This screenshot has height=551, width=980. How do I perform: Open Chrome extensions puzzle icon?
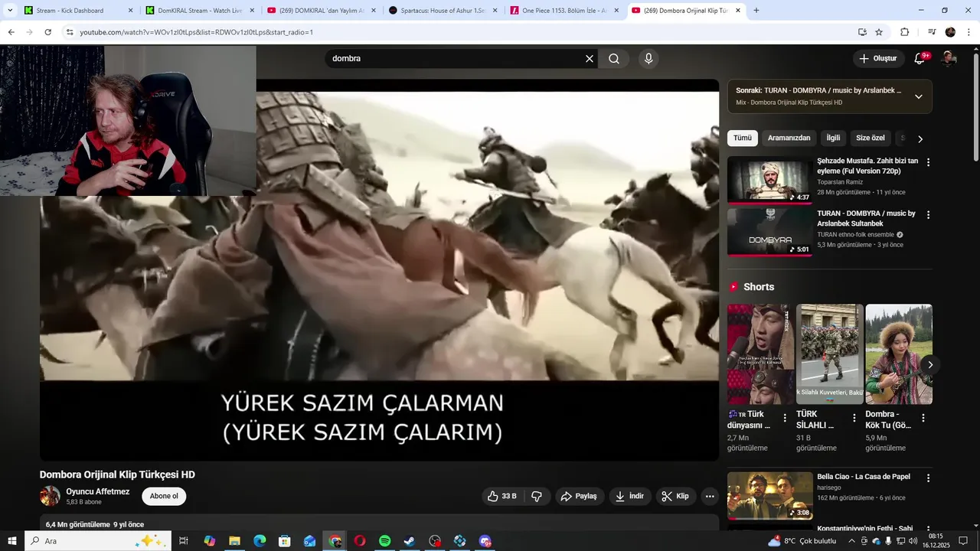pyautogui.click(x=905, y=32)
